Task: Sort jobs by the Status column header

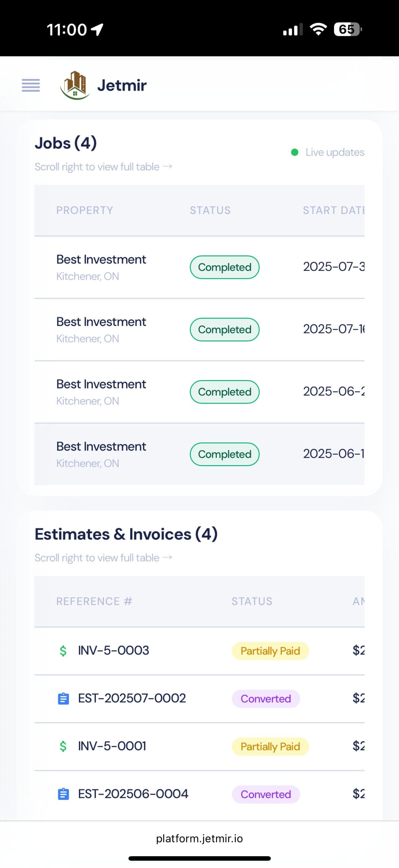Action: [x=210, y=210]
